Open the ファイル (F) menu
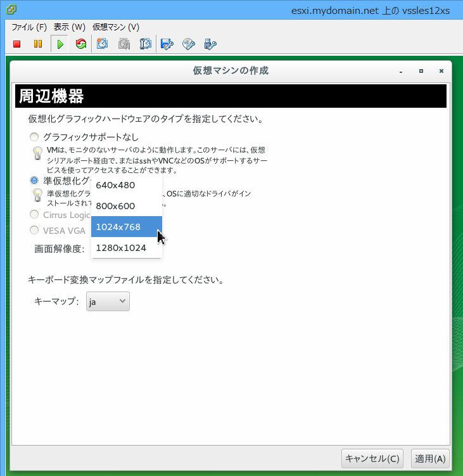Screen dimensions: 463x476 click(29, 27)
